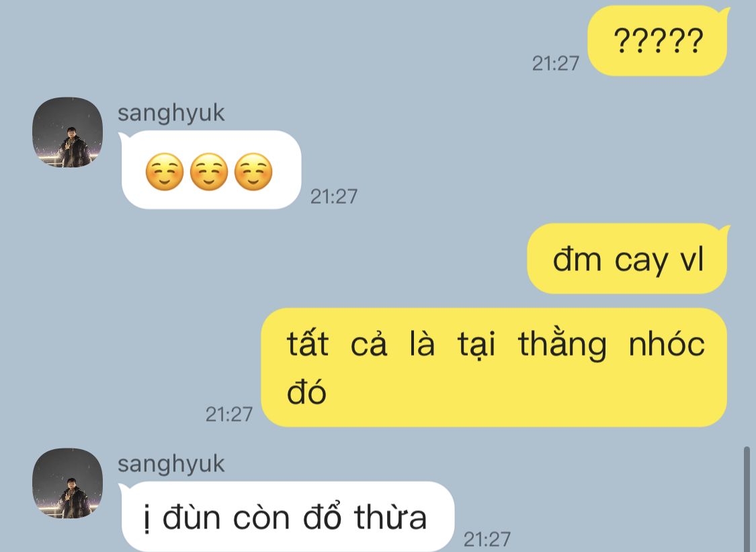The width and height of the screenshot is (756, 552).
Task: Click the chat scrollbar handle
Action: click(x=747, y=500)
